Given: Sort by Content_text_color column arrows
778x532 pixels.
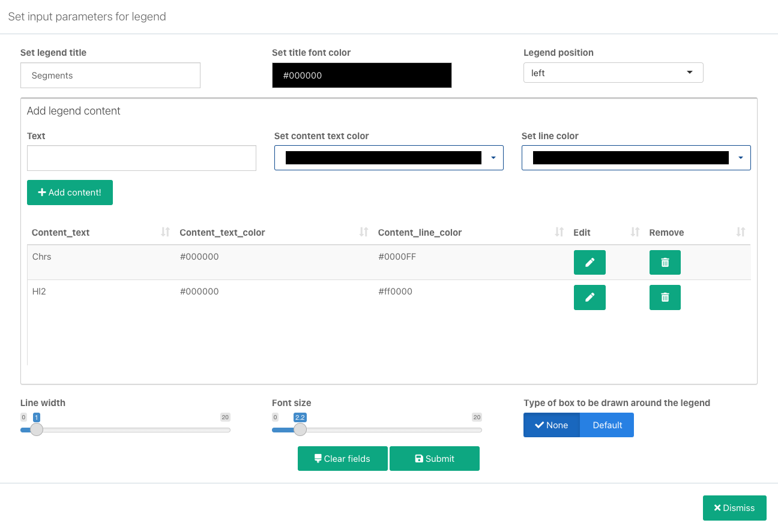Looking at the screenshot, I should tap(364, 232).
